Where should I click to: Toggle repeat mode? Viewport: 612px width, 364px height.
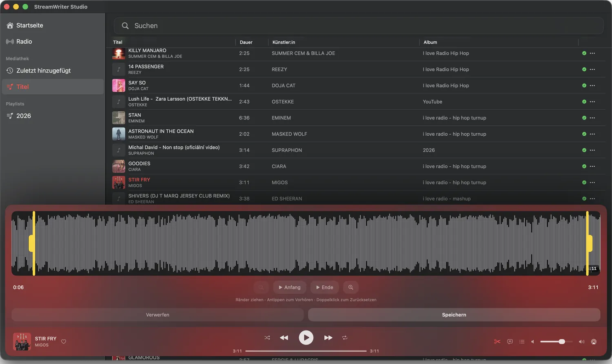click(x=345, y=338)
